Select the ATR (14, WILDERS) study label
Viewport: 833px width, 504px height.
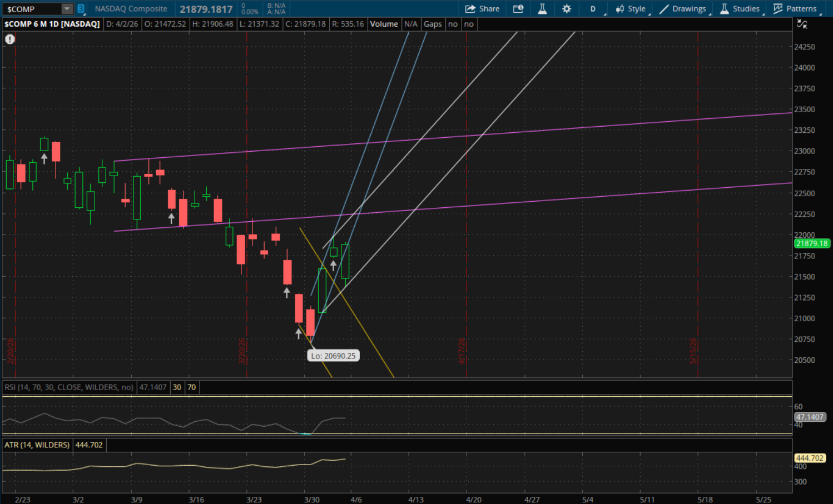(37, 445)
